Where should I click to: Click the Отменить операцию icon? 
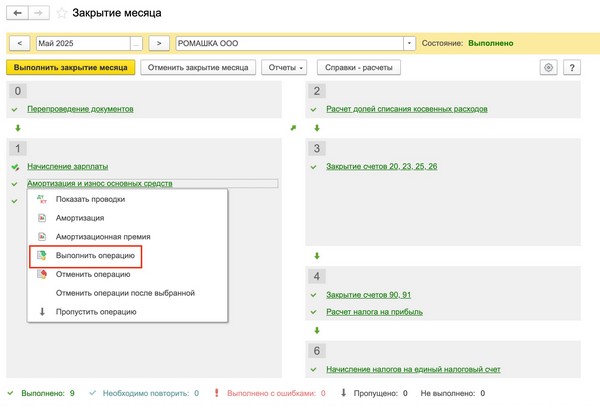point(42,275)
